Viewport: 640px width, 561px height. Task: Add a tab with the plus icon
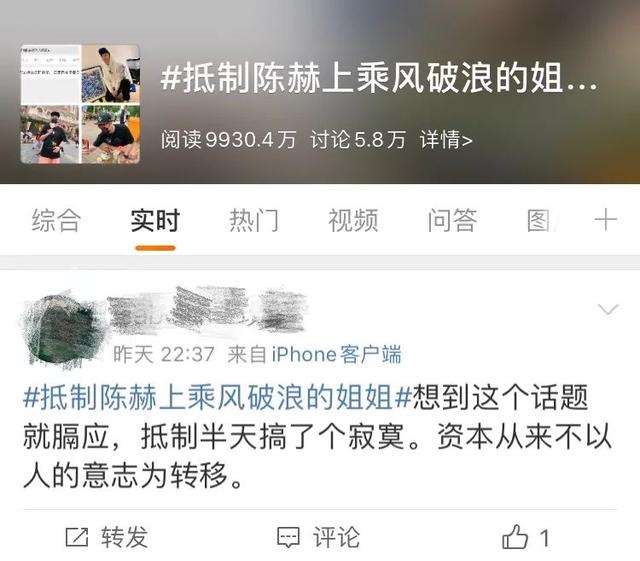pyautogui.click(x=605, y=220)
